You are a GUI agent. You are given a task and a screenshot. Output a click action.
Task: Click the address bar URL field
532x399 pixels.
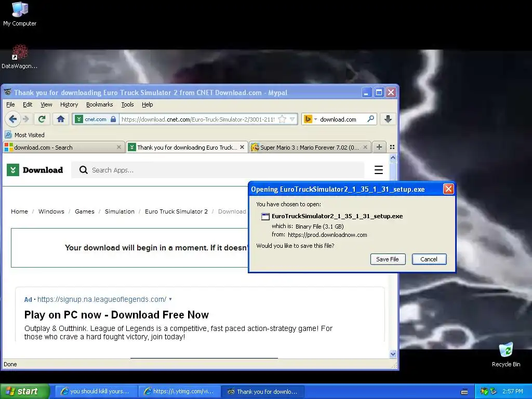point(198,119)
